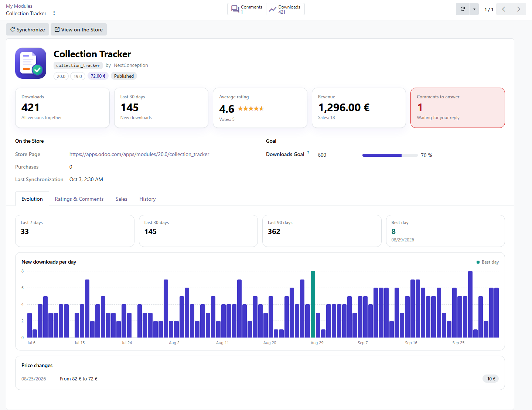Click the Last 7 days 33 card

pyautogui.click(x=75, y=231)
